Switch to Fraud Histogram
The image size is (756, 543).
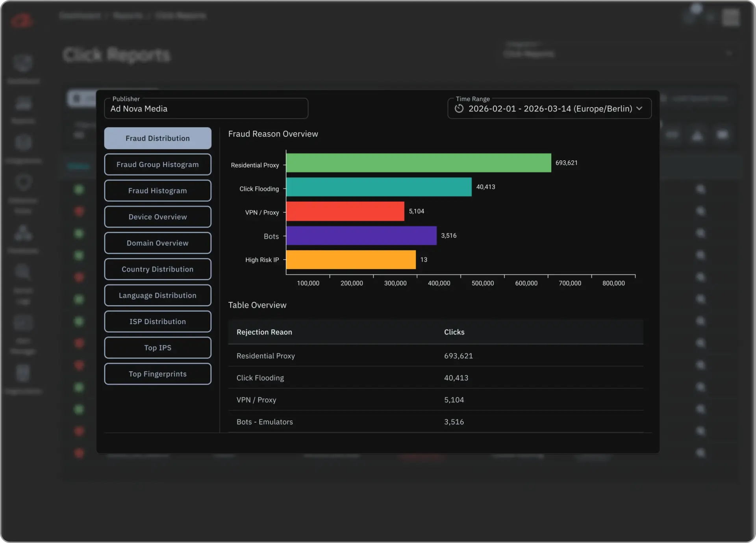click(157, 191)
